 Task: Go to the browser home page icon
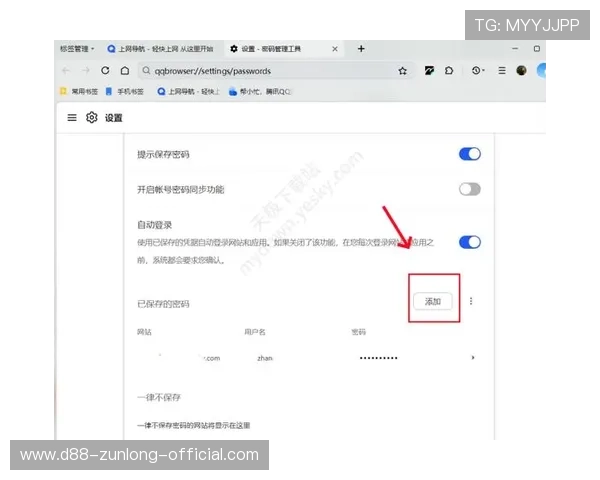[125, 70]
